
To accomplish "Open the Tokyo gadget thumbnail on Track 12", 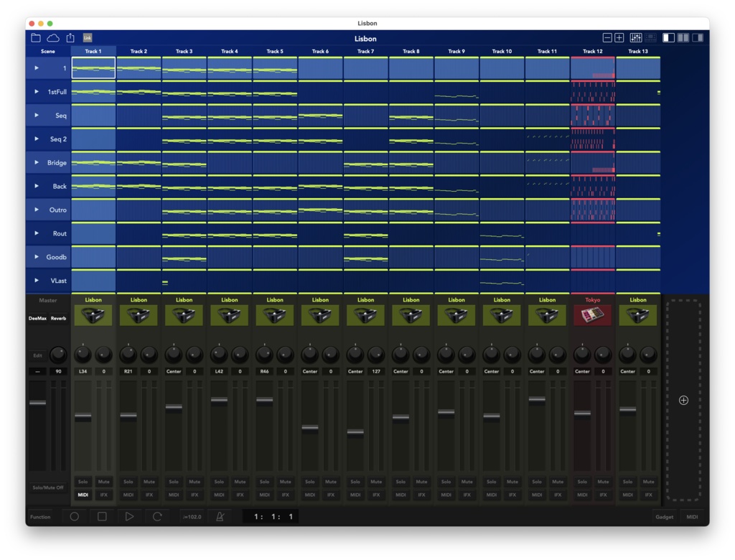I will pyautogui.click(x=592, y=314).
